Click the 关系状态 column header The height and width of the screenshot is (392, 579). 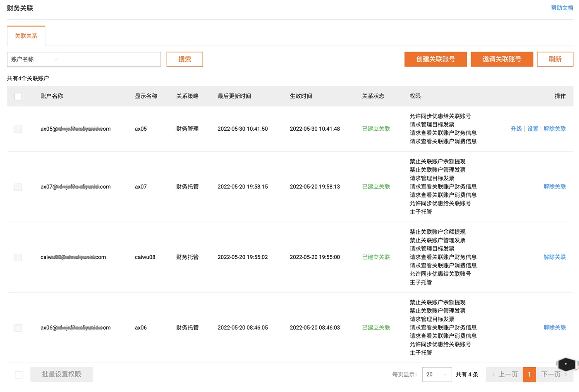click(373, 96)
